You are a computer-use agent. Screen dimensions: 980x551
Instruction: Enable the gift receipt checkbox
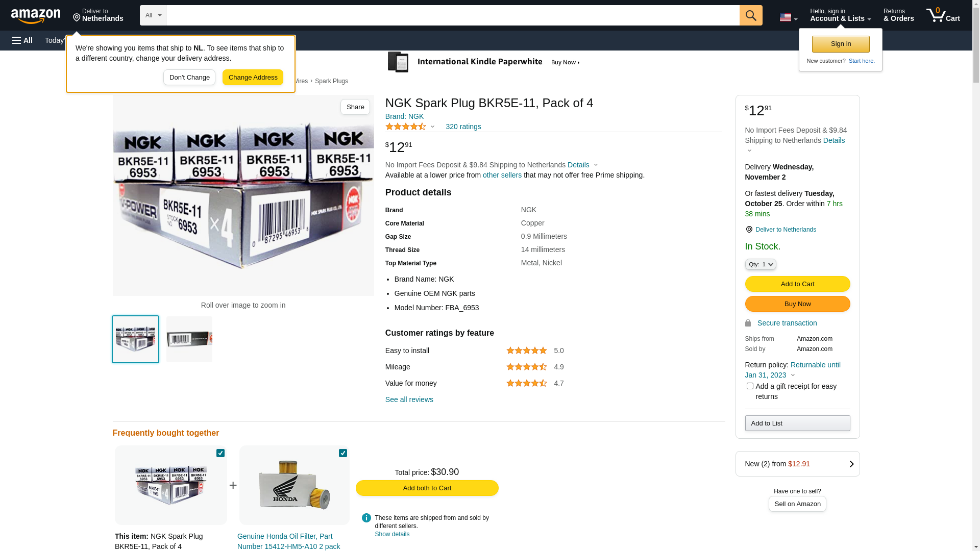pos(749,386)
